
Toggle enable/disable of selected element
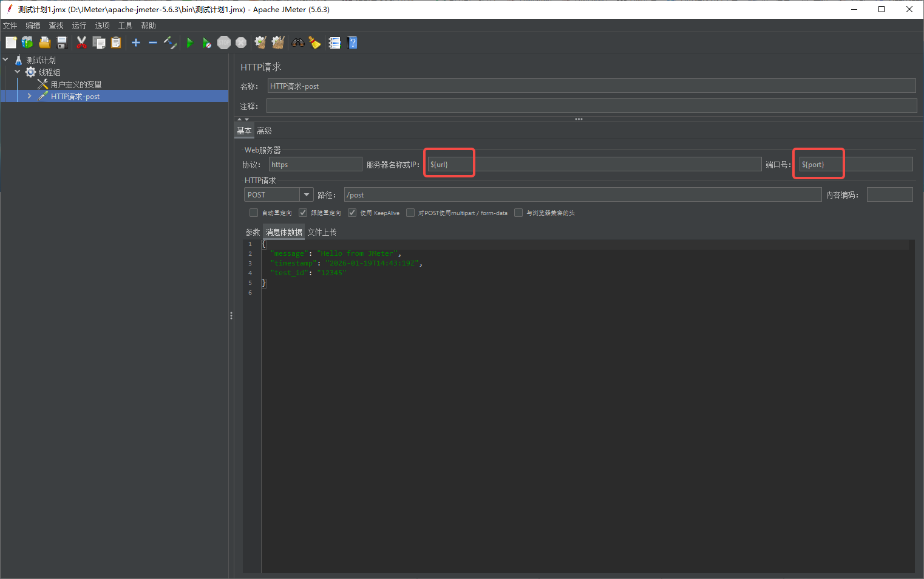(170, 43)
